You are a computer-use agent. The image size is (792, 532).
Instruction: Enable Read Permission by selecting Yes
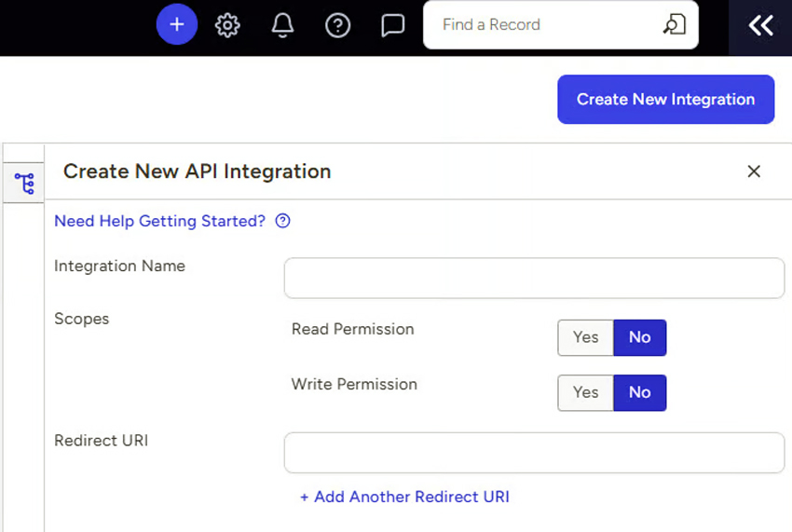[585, 337]
